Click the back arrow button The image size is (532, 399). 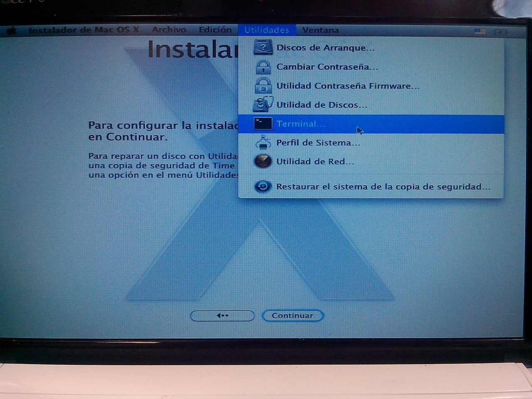222,316
